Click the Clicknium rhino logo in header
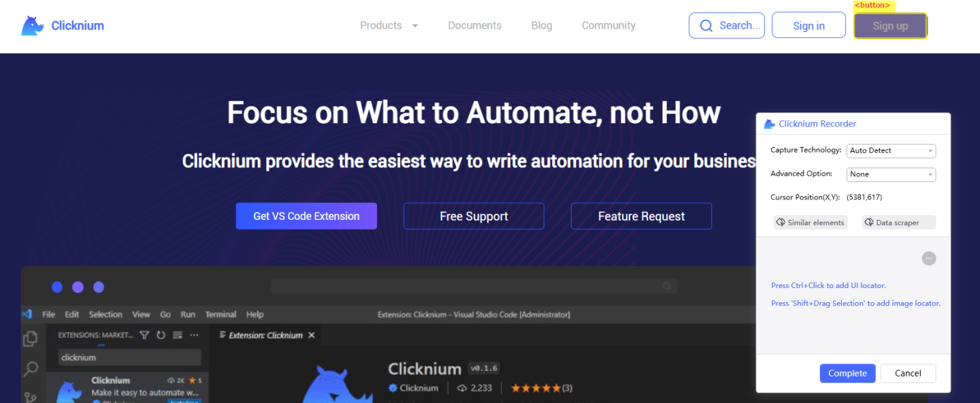This screenshot has height=403, width=980. [x=33, y=26]
